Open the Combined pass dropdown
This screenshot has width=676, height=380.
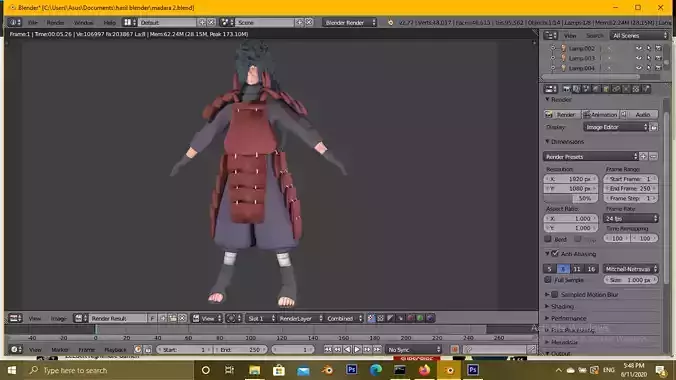(x=344, y=318)
